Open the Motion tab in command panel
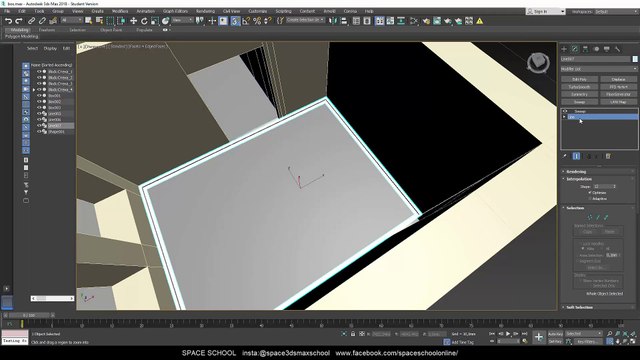The image size is (640, 360). [596, 49]
